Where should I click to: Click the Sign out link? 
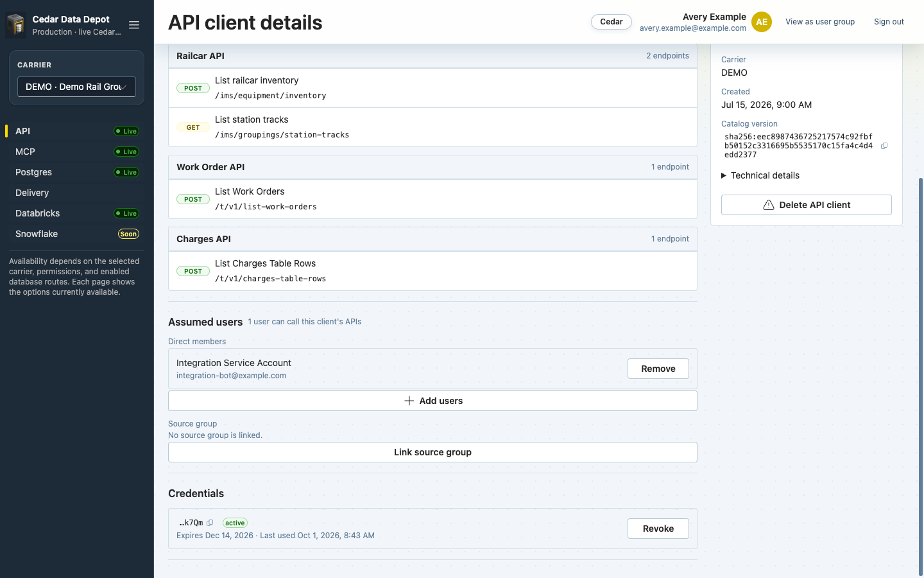889,22
